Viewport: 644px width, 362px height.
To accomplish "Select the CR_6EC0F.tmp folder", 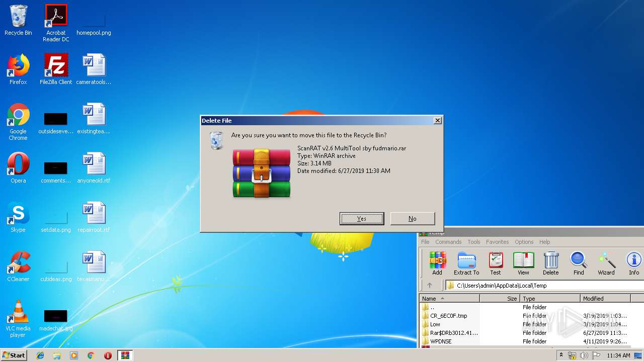I will (x=525, y=316).
